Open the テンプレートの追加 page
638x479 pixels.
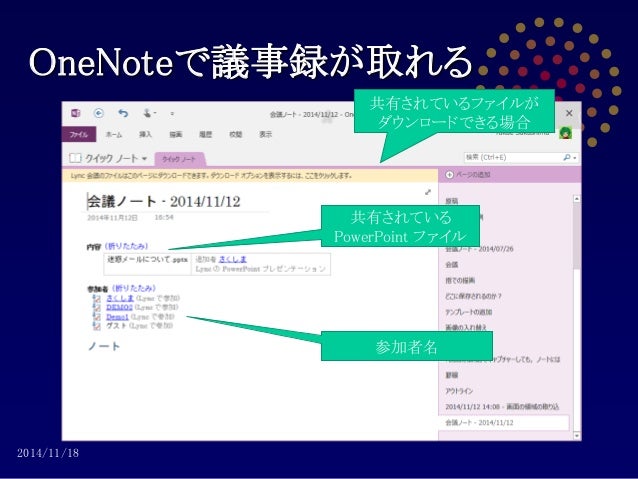point(469,312)
